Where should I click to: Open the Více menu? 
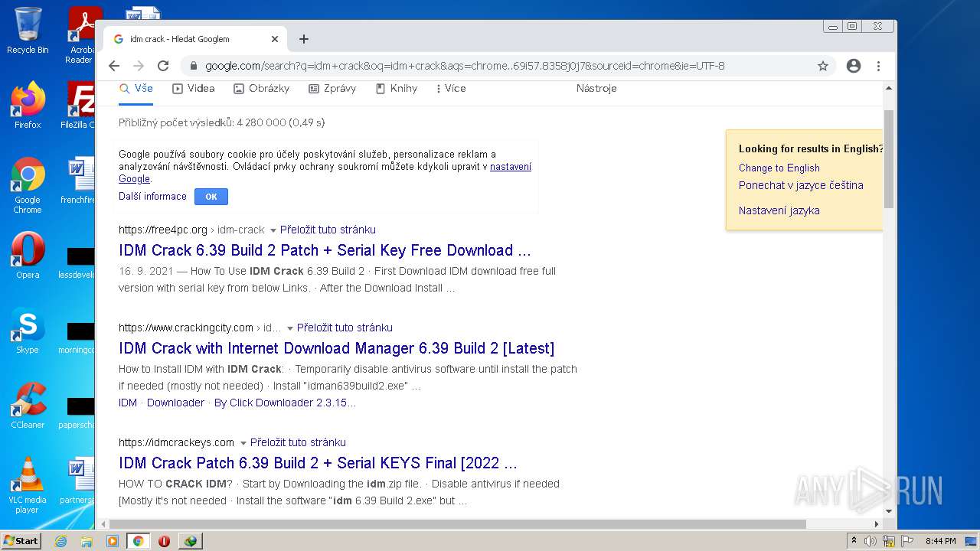(x=451, y=89)
